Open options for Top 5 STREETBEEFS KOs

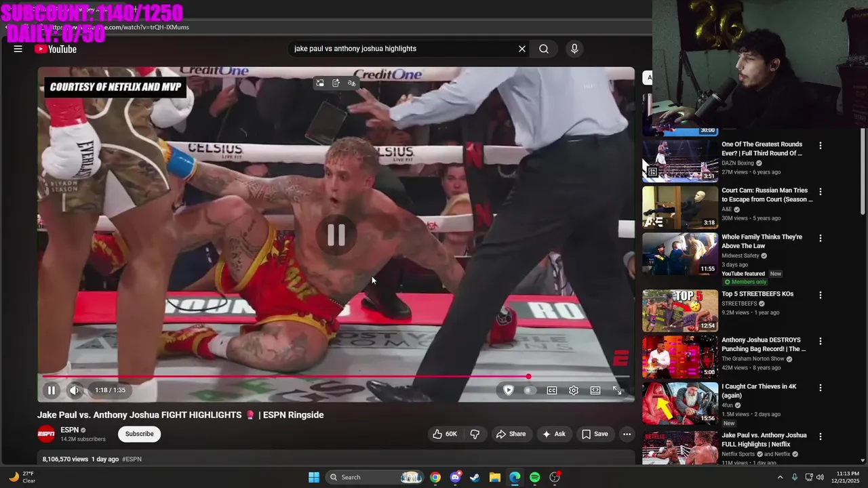click(821, 295)
